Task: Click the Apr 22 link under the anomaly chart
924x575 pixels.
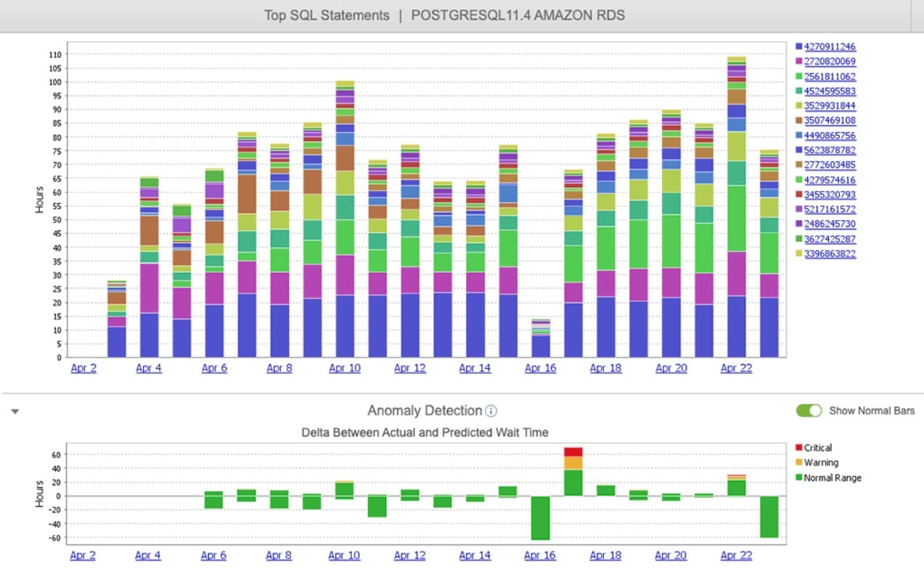Action: 736,555
